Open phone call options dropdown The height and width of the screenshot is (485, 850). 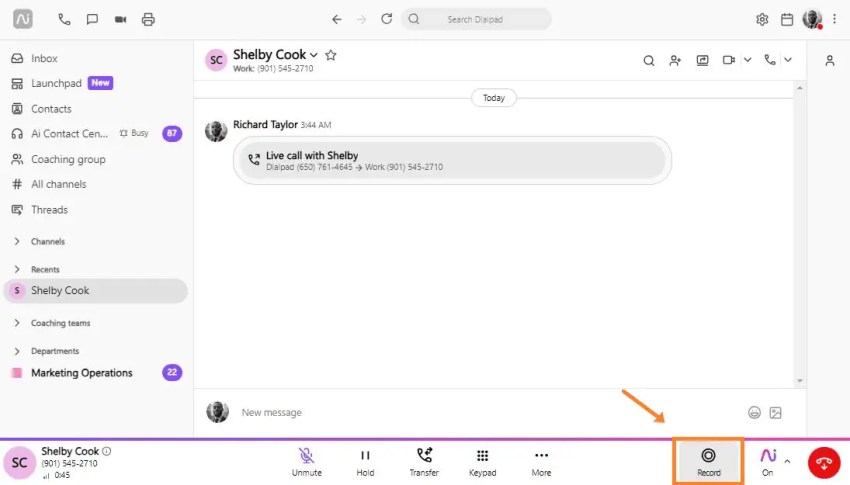[x=788, y=60]
